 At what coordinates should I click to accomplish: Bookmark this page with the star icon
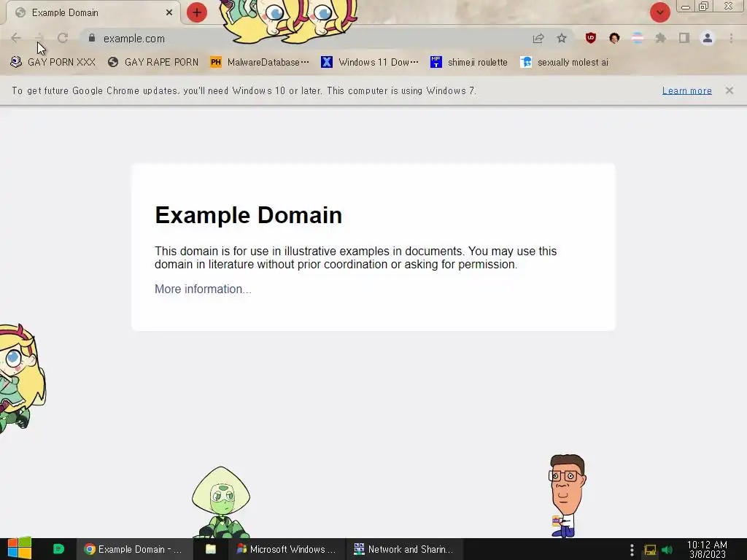pos(562,39)
